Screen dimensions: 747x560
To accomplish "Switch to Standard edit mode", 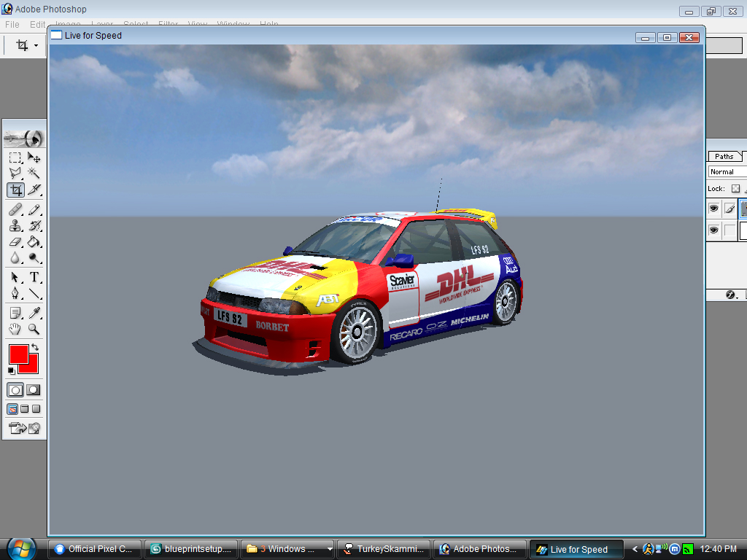I will [x=15, y=391].
